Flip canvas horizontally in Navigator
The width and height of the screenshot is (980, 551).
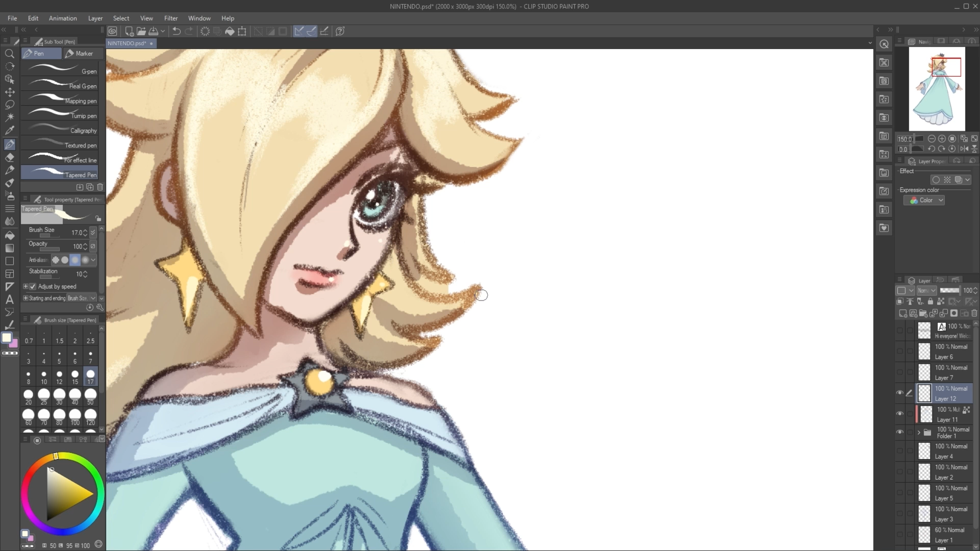(x=964, y=149)
